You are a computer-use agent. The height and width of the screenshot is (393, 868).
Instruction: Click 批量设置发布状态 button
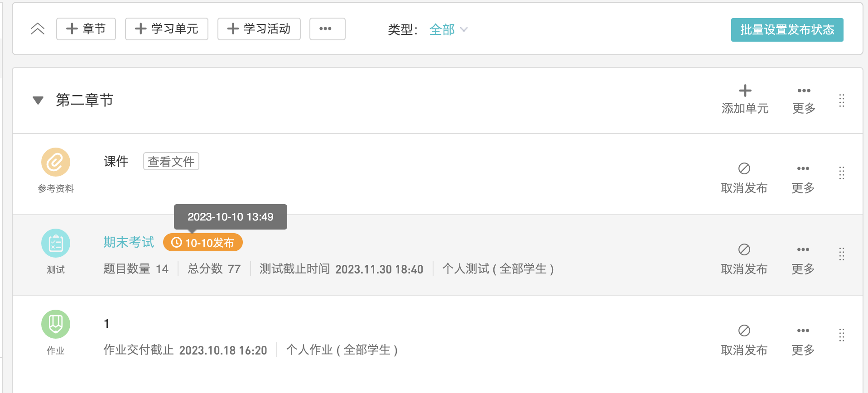(787, 30)
